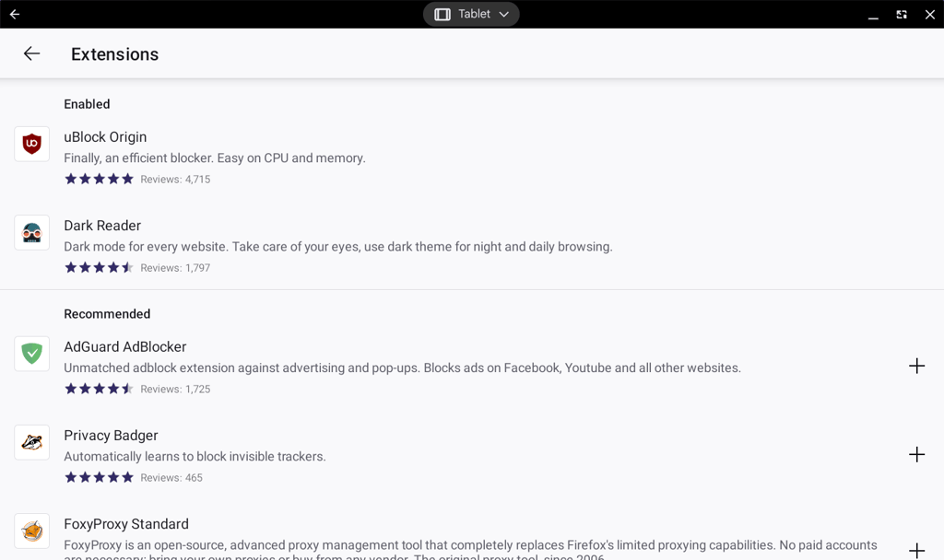This screenshot has height=560, width=944.
Task: Click the Enabled section heading
Action: coord(87,104)
